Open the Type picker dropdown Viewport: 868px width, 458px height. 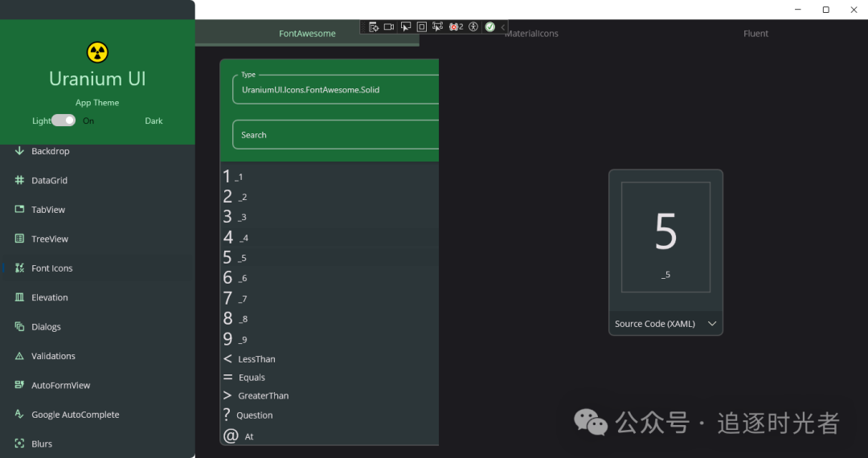tap(336, 90)
